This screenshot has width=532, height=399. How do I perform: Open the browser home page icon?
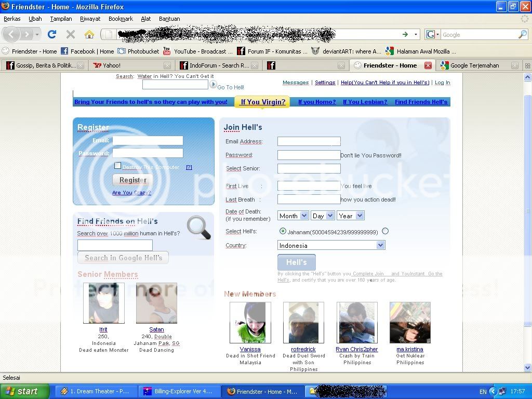click(x=89, y=34)
